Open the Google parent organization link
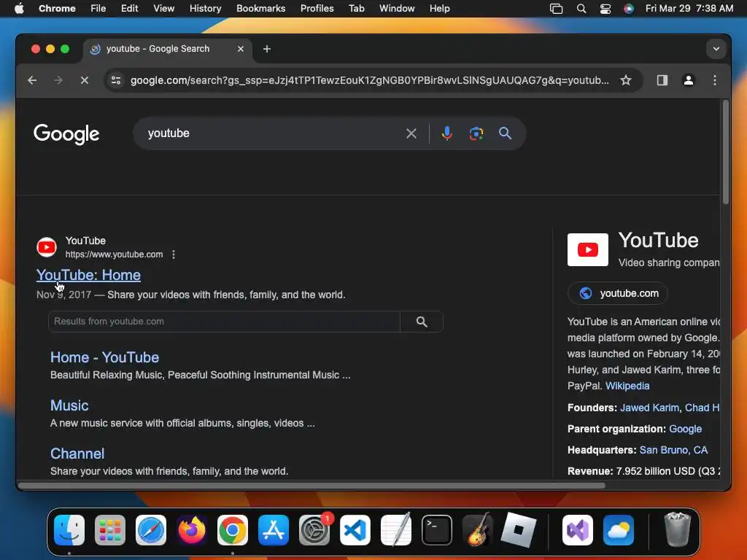747x560 pixels. (x=685, y=429)
